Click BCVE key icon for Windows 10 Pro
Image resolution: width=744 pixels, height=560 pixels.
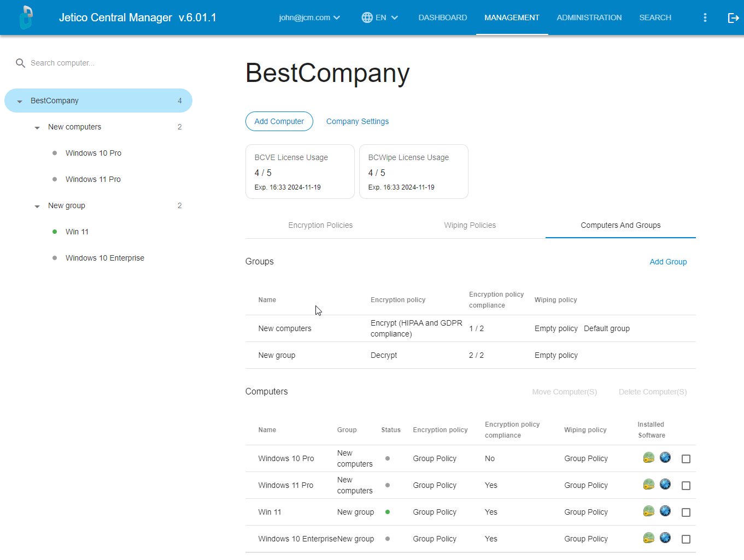(649, 458)
